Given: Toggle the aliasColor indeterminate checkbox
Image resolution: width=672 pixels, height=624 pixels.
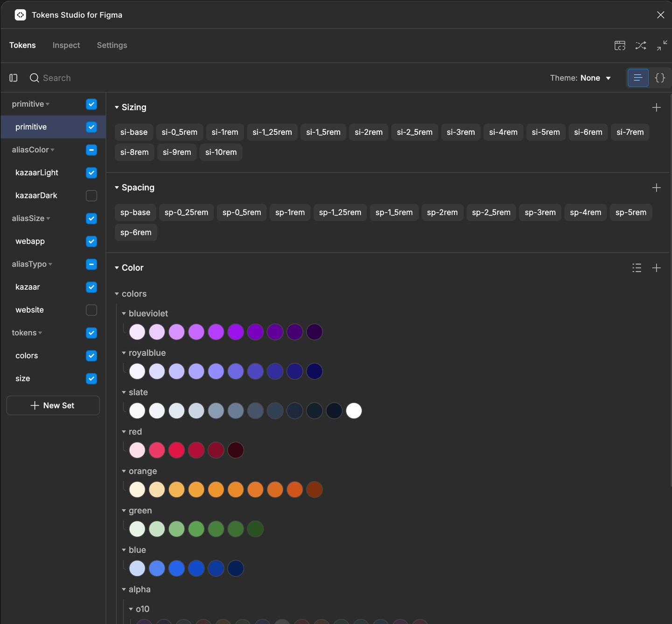Looking at the screenshot, I should [x=91, y=150].
